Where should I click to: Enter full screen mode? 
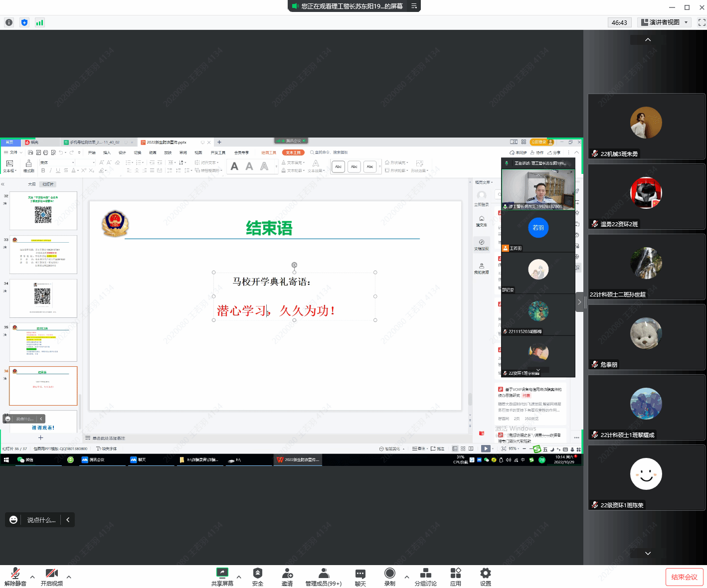pos(702,22)
